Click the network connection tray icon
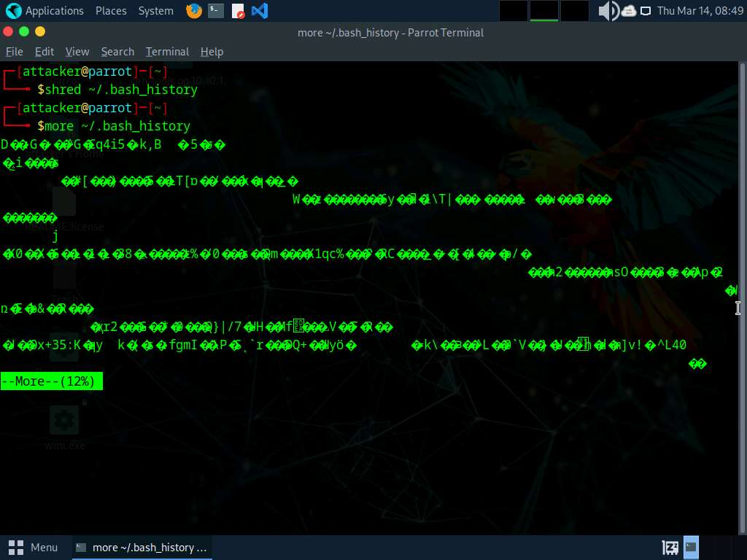This screenshot has width=747, height=560. (646, 11)
